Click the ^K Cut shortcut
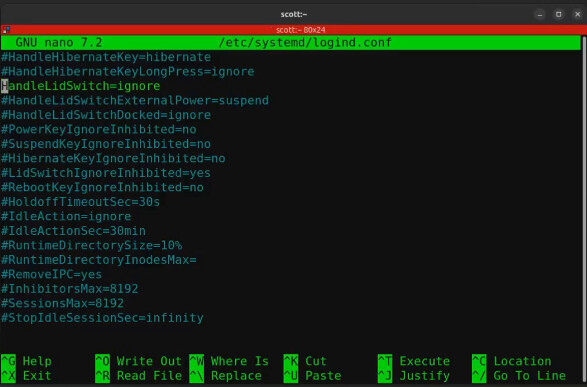Screen dimensions: 587x387 (x=305, y=361)
